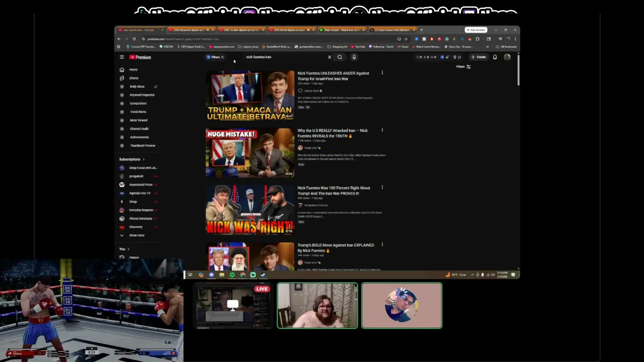
Task: Open options menu for '100 Percent Right' video
Action: 382,188
